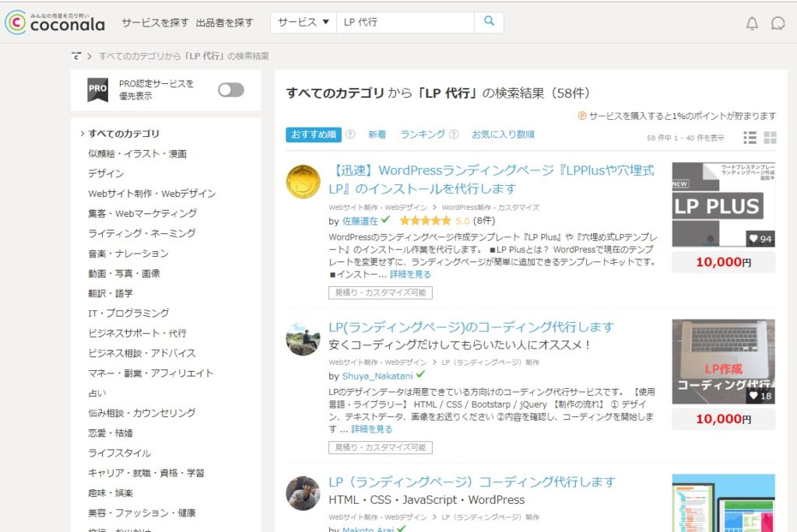Open the help icon beside ランキング

point(454,135)
